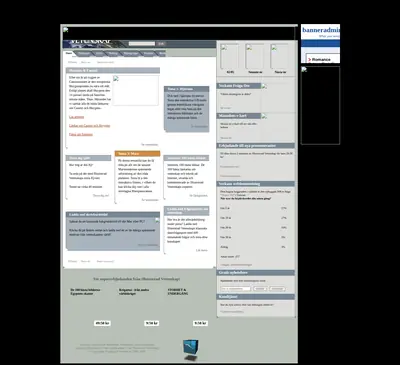Click the newsletter email input field
This screenshot has width=400, height=365.
coord(236,289)
